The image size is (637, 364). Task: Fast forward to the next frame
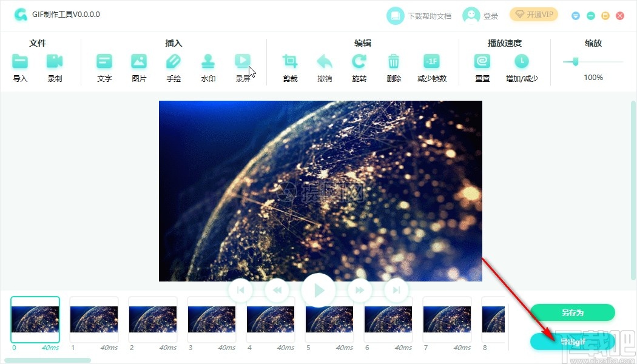360,290
